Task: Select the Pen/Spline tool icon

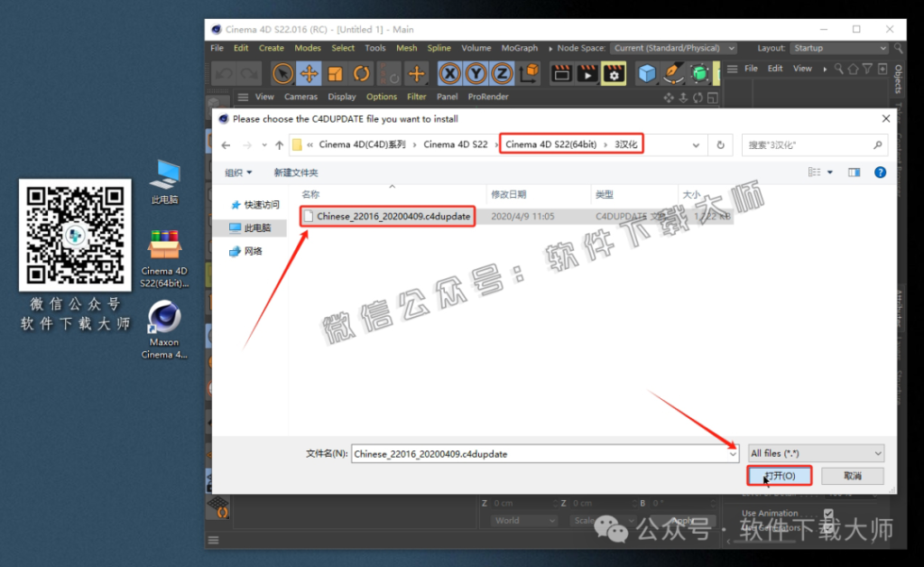Action: pos(672,72)
